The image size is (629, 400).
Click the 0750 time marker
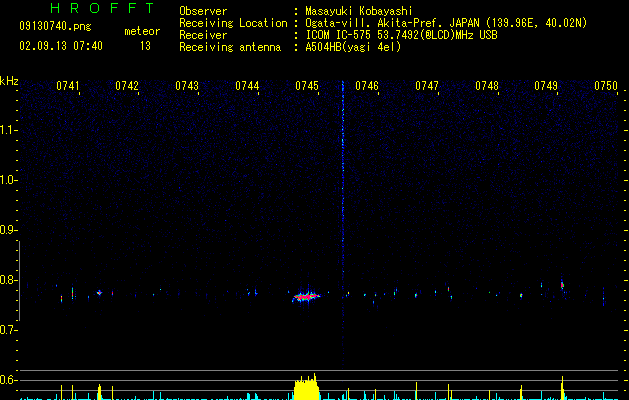pos(606,86)
